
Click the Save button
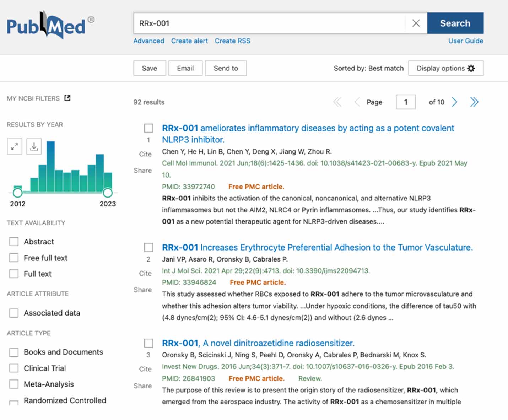click(150, 68)
